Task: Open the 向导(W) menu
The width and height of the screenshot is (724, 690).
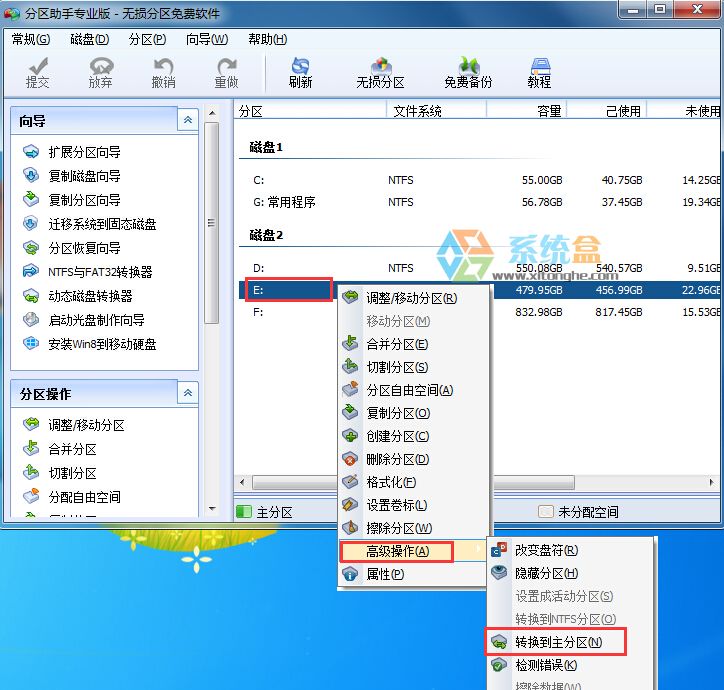Action: tap(207, 39)
